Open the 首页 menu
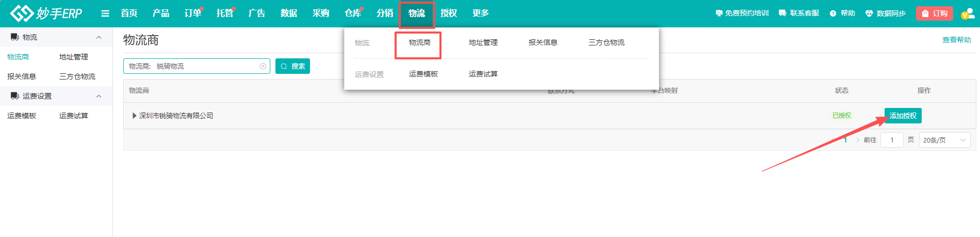 pyautogui.click(x=129, y=13)
